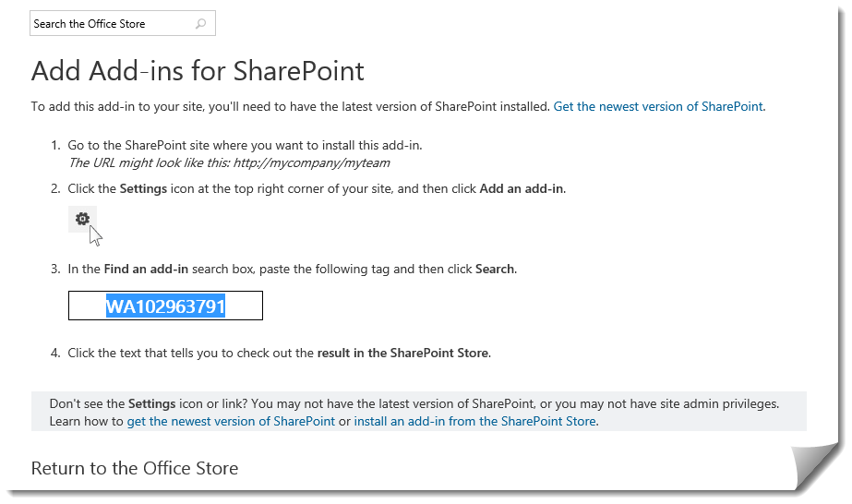Follow the lowercase 'get the newest version' link

coord(231,421)
